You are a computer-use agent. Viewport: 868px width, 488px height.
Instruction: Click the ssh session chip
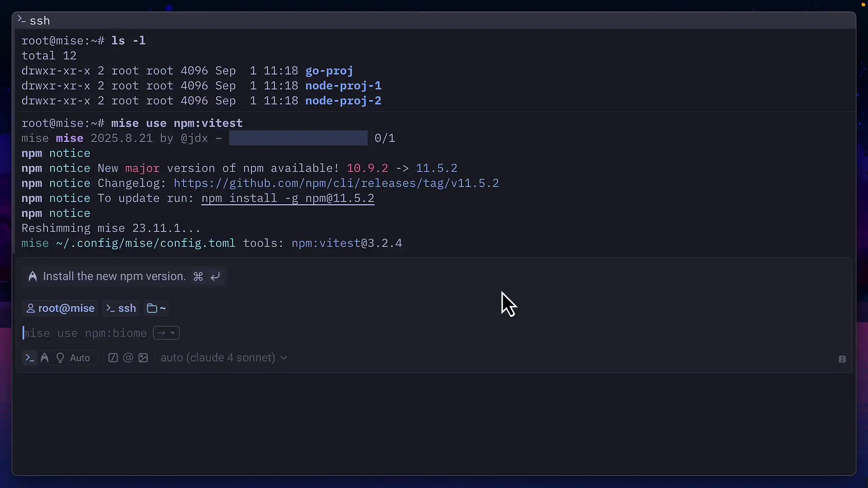tap(121, 308)
